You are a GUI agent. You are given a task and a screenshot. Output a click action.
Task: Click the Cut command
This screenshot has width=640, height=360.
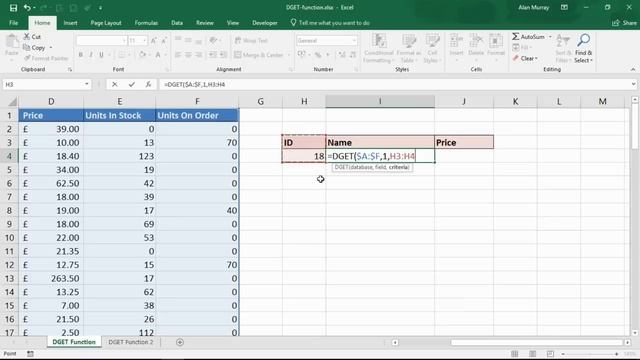(x=32, y=37)
